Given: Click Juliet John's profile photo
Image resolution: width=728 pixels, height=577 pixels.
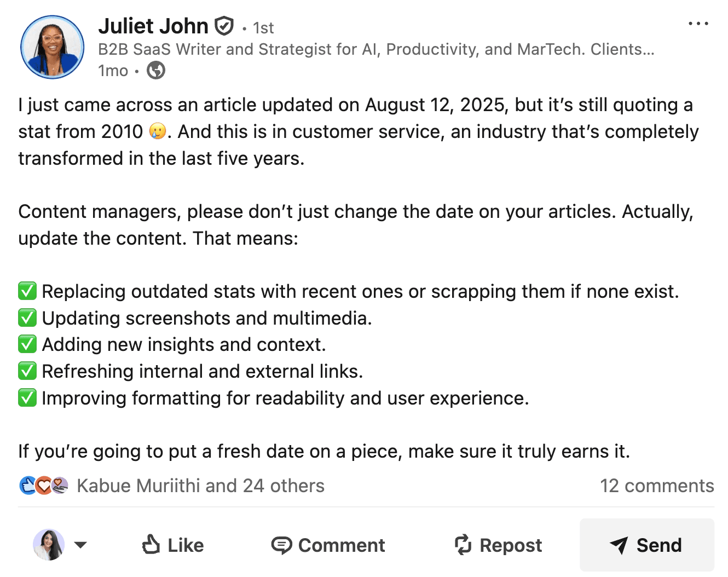Looking at the screenshot, I should click(53, 47).
